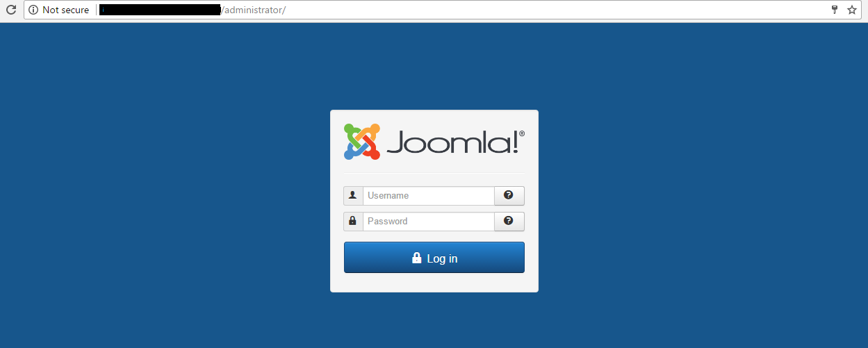
Task: Click the saved-passwords key icon
Action: (835, 10)
